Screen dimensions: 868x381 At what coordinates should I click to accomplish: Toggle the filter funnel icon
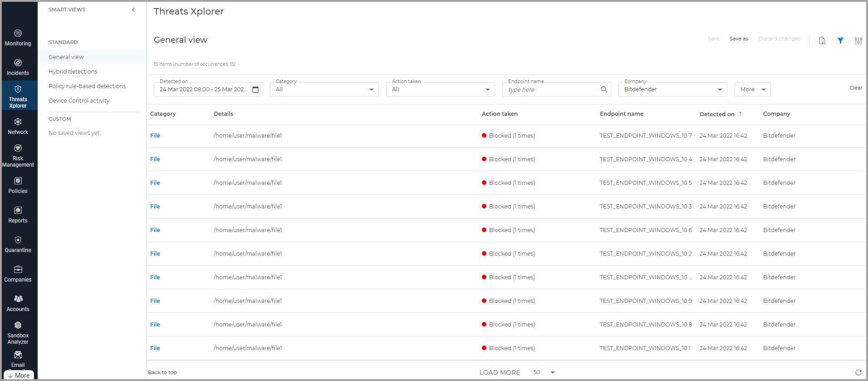(840, 40)
